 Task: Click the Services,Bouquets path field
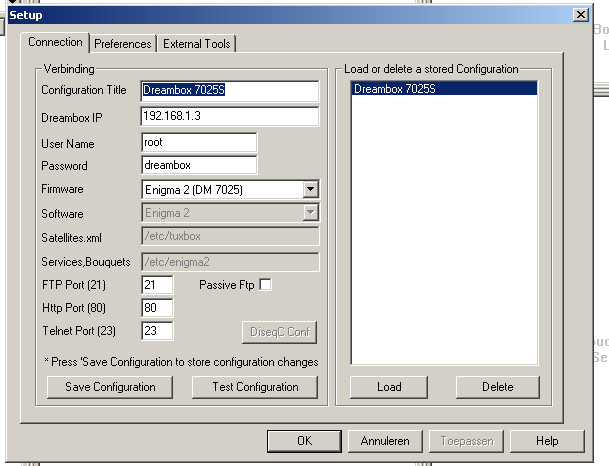pos(230,262)
